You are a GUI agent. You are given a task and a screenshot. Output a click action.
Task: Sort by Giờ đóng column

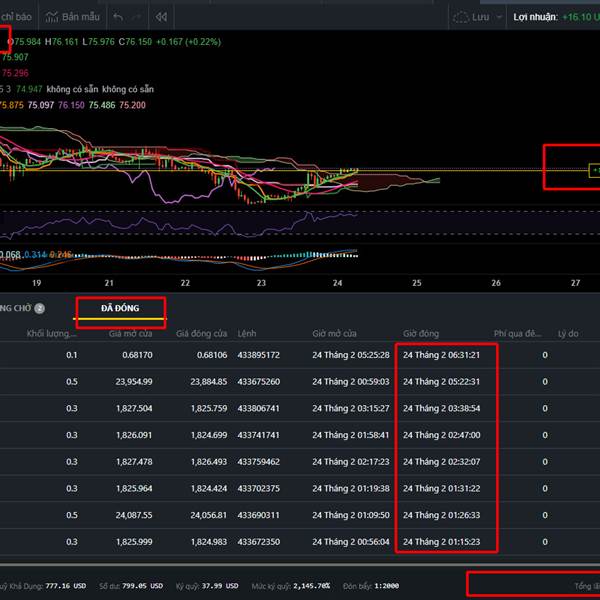click(x=421, y=333)
